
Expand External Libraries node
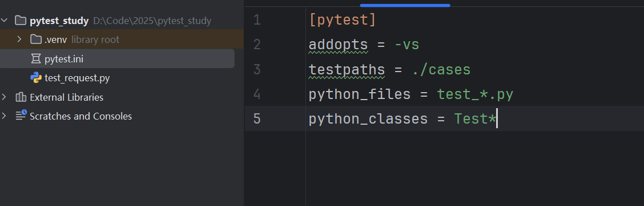coord(4,97)
